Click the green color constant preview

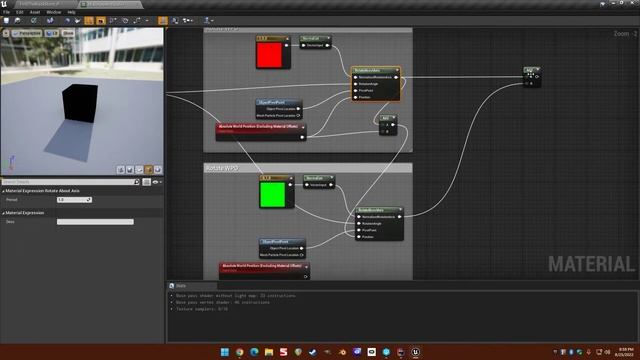[272, 195]
